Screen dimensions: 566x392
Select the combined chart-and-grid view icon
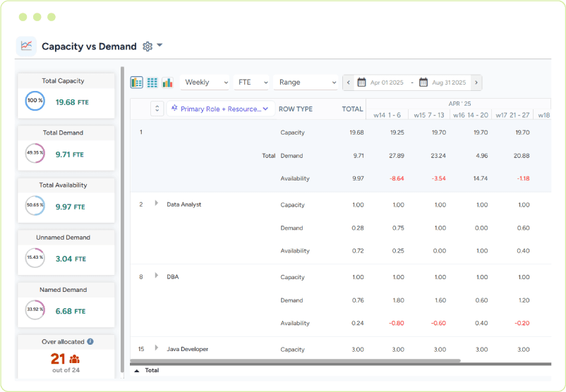pos(136,82)
